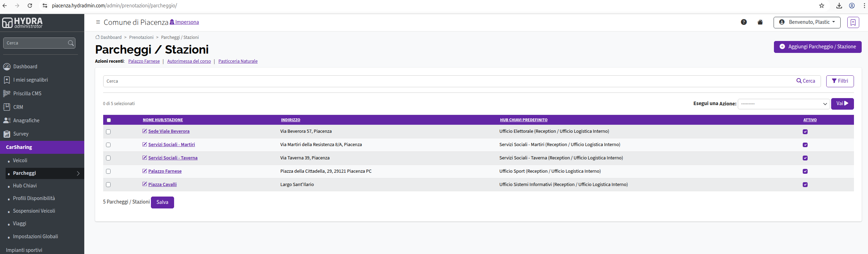The width and height of the screenshot is (868, 254).
Task: Focus the main Cerca search field
Action: (x=448, y=81)
